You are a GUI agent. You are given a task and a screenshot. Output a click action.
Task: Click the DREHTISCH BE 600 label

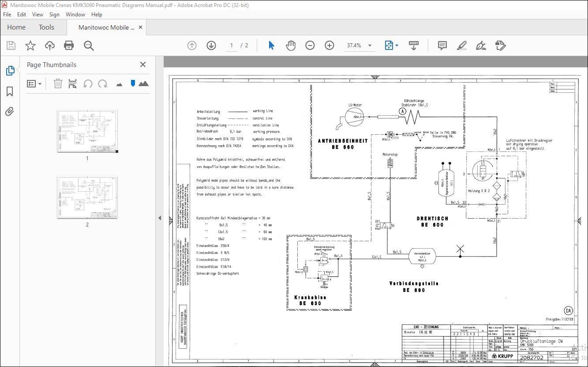coord(432,222)
